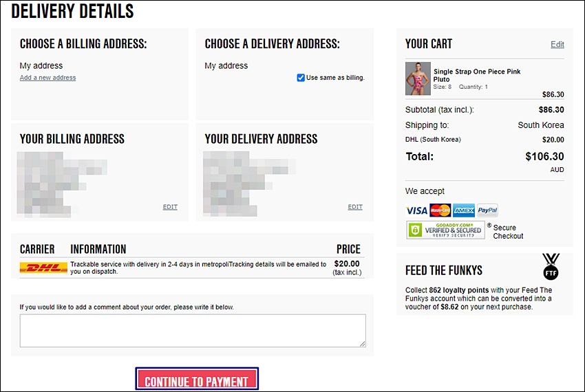Screen dimensions: 585x392
Task: Click Continue to Payment button
Action: click(x=197, y=380)
